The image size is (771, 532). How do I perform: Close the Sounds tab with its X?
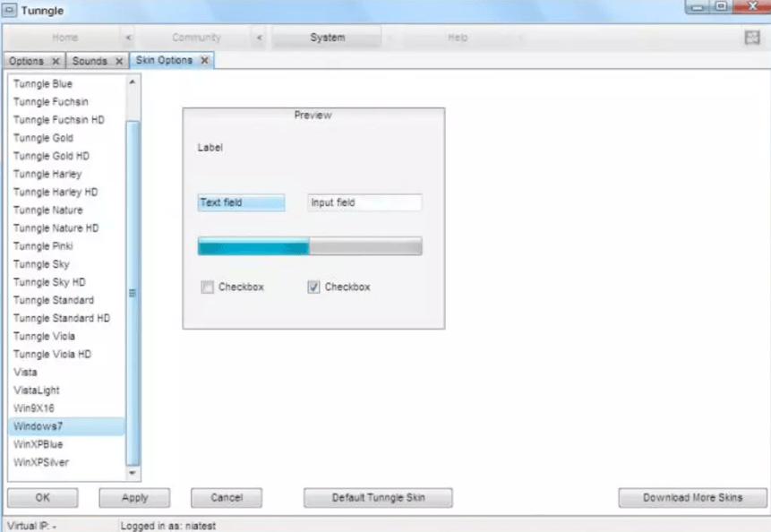coord(119,61)
